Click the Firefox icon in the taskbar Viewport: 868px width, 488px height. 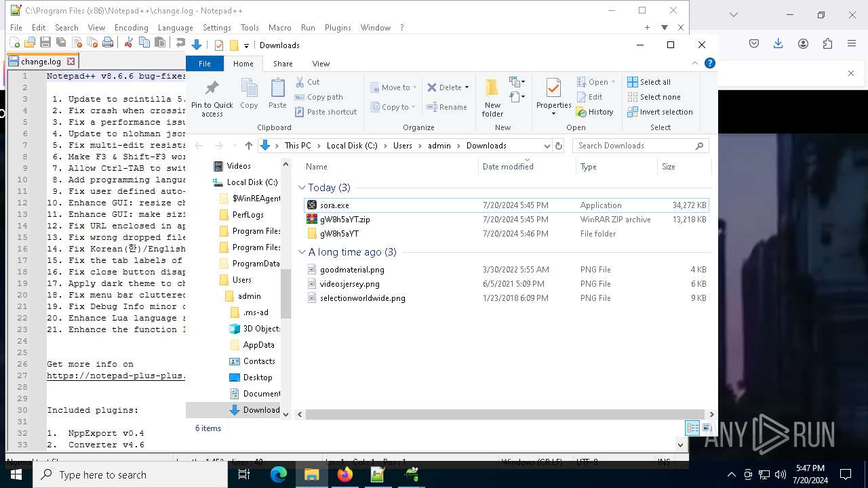pos(345,474)
